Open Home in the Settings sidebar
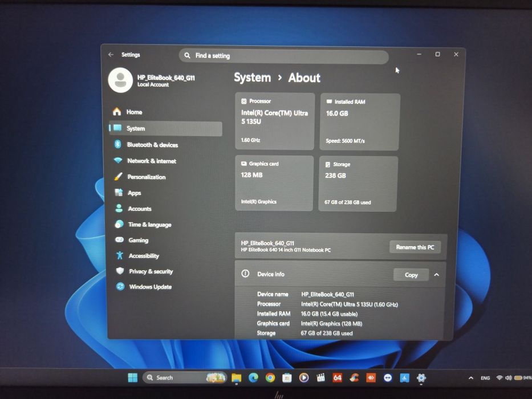This screenshot has height=399, width=532. point(165,112)
